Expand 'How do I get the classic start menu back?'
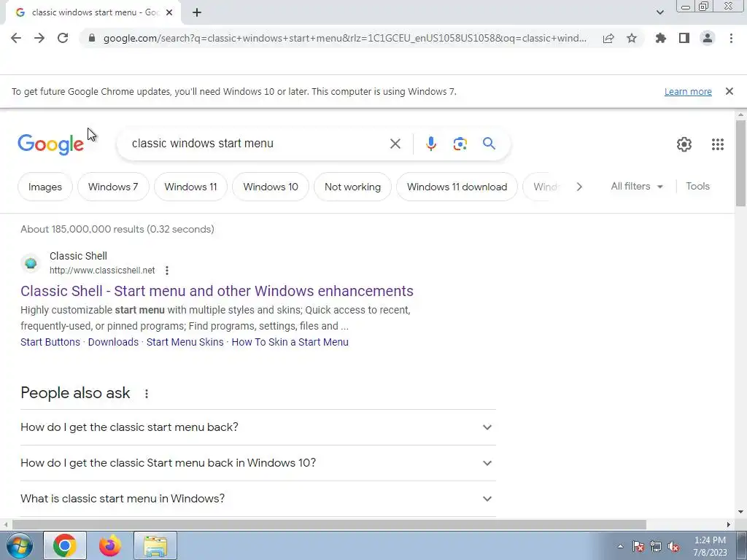 [x=258, y=427]
